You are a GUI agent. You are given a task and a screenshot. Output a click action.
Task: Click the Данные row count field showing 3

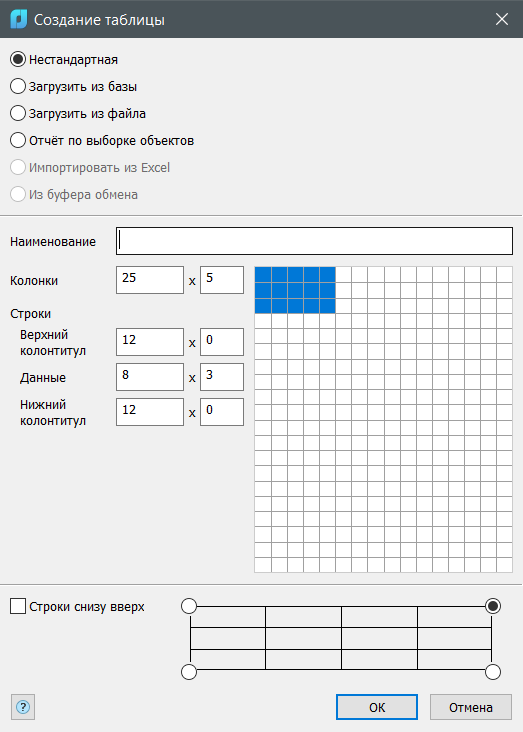pos(222,377)
